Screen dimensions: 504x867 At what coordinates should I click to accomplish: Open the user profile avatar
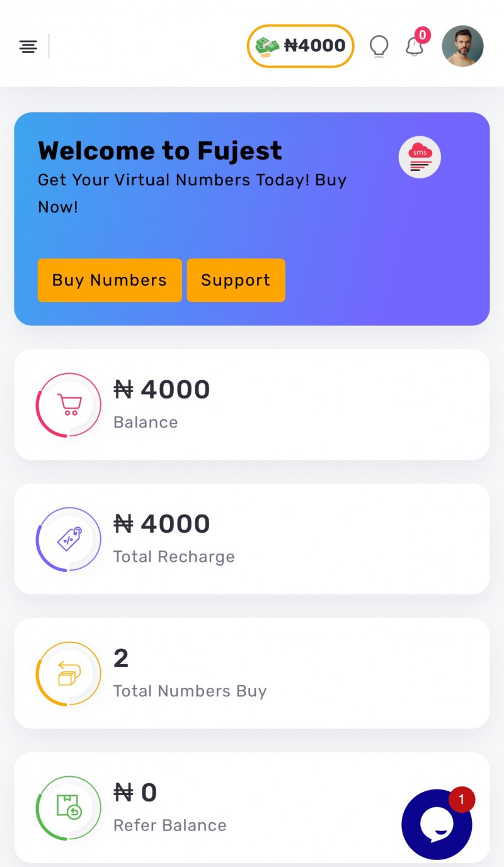[x=462, y=46]
